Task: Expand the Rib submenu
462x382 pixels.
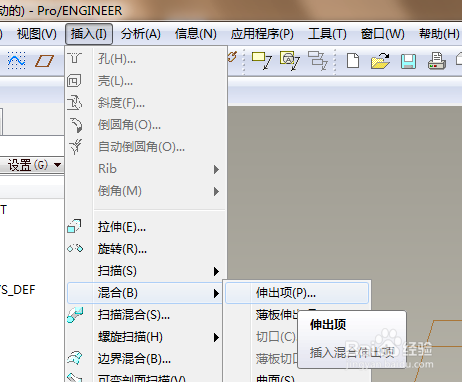Action: [x=147, y=169]
